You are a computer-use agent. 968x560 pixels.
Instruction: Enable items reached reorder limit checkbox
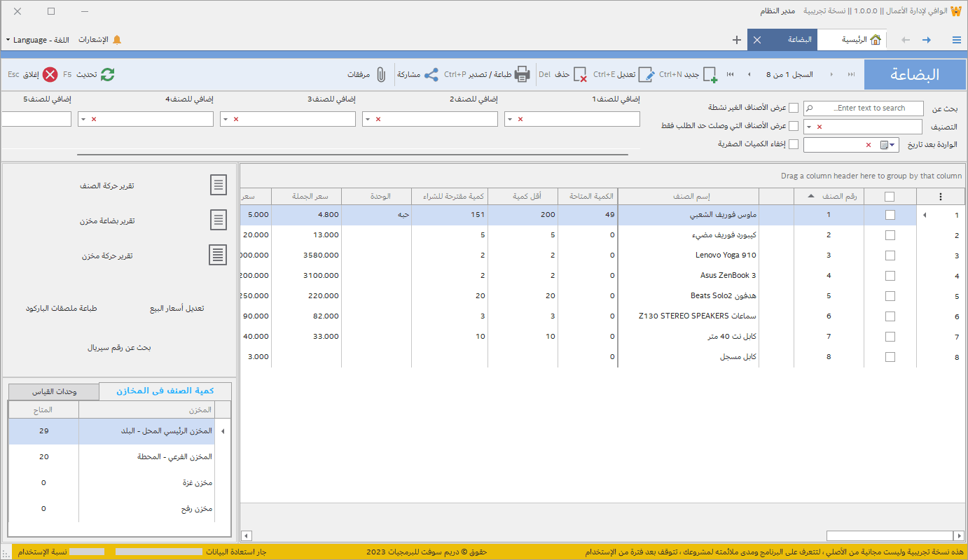click(794, 126)
